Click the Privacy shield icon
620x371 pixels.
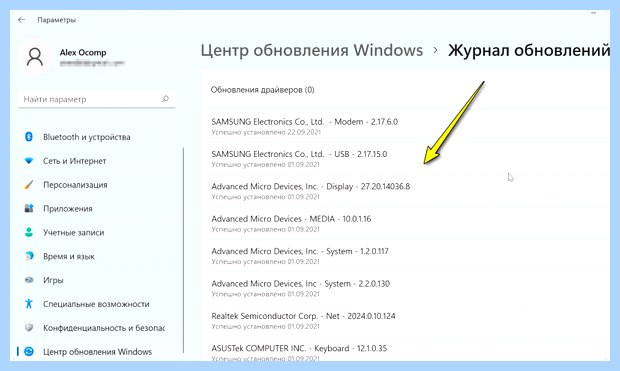tap(29, 327)
